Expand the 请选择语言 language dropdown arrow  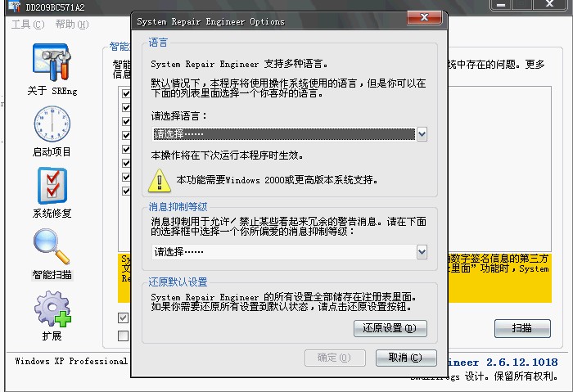click(422, 134)
